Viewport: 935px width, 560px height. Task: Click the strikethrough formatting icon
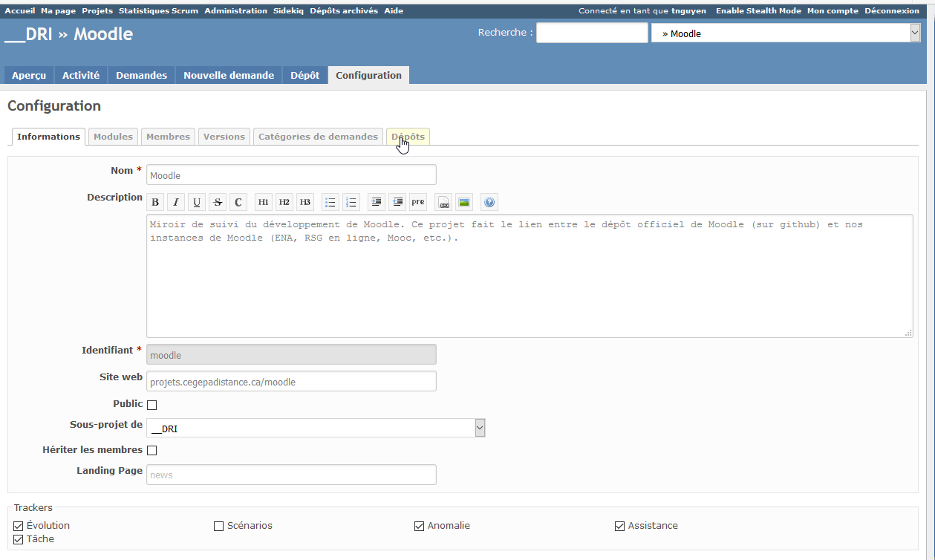(x=218, y=202)
